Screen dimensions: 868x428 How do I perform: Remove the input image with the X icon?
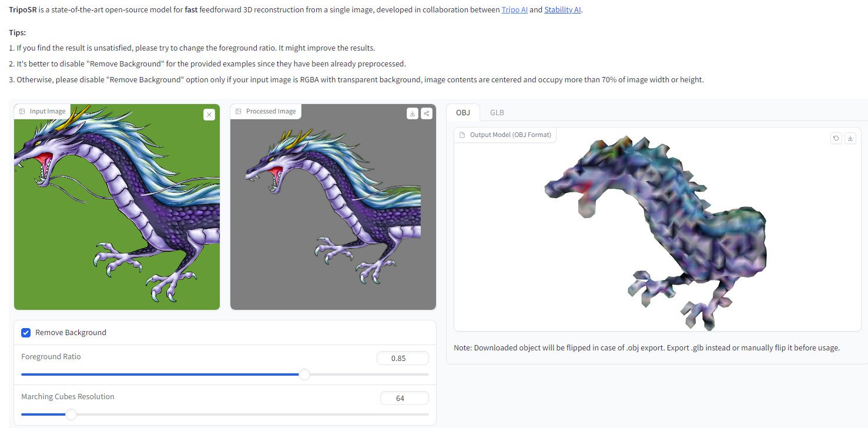point(209,115)
